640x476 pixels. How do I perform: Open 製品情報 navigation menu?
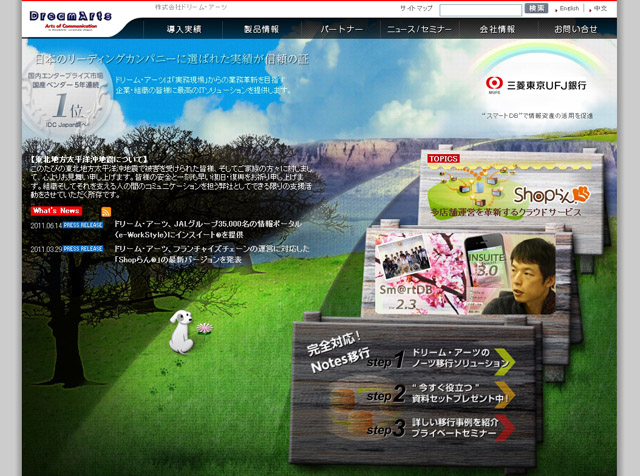[262, 29]
